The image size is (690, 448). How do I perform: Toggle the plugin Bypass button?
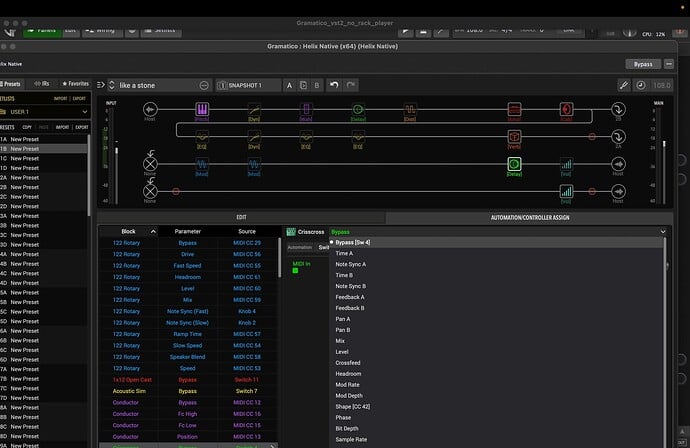[643, 64]
